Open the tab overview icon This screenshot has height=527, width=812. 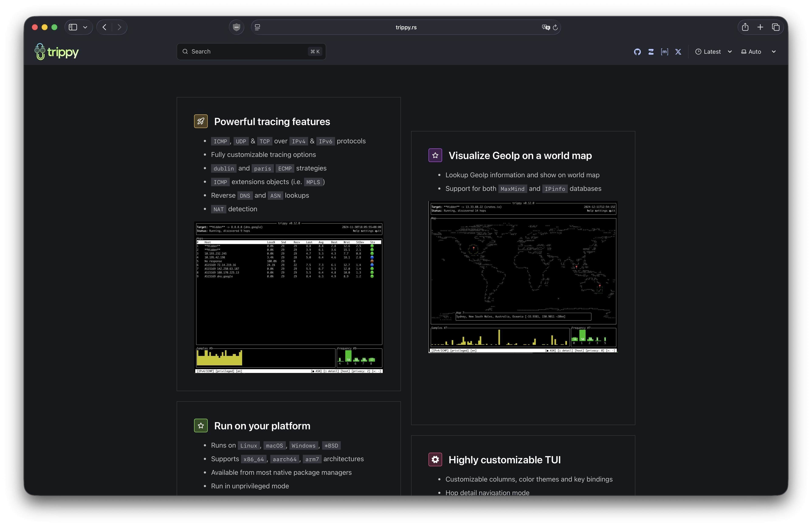pos(775,27)
